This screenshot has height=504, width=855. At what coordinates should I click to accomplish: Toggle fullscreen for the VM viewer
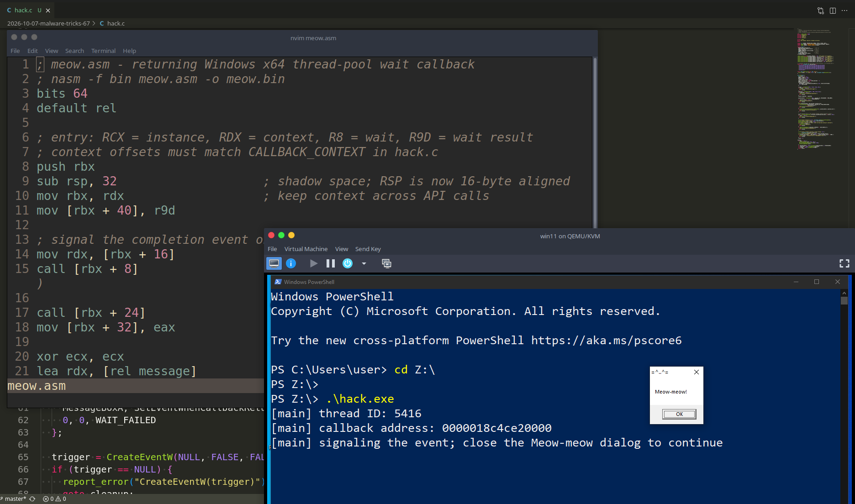pyautogui.click(x=844, y=263)
